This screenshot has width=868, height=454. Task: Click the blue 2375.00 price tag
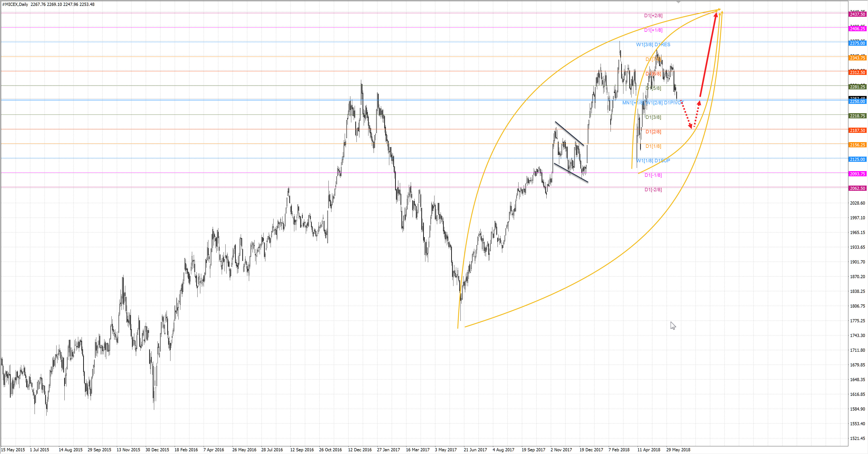pos(857,43)
